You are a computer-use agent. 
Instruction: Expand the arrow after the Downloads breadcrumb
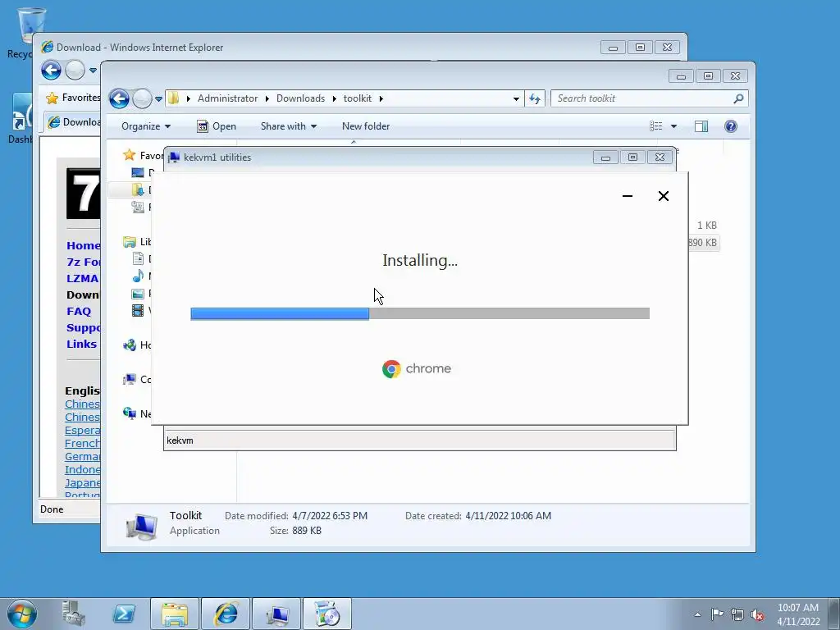point(335,98)
